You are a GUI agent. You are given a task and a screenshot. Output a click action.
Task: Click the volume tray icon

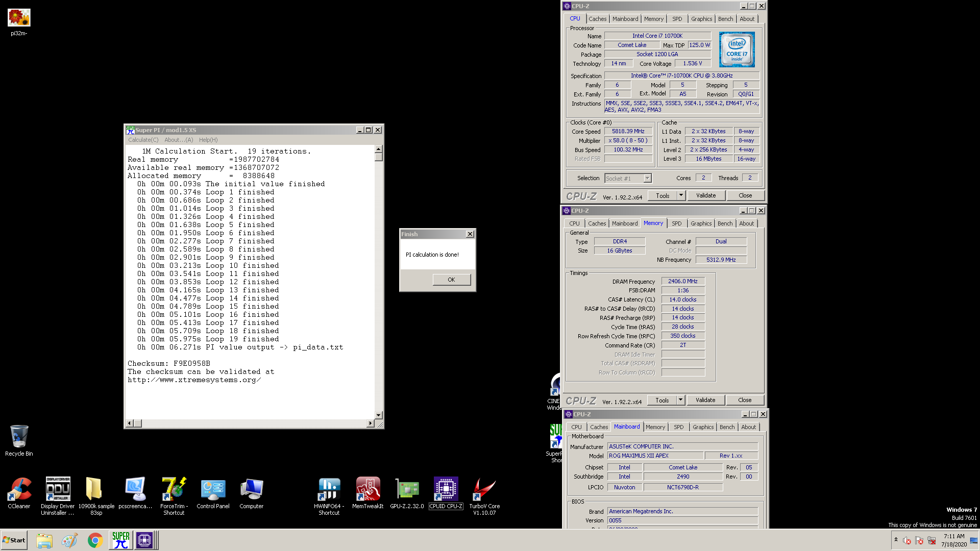(x=907, y=540)
